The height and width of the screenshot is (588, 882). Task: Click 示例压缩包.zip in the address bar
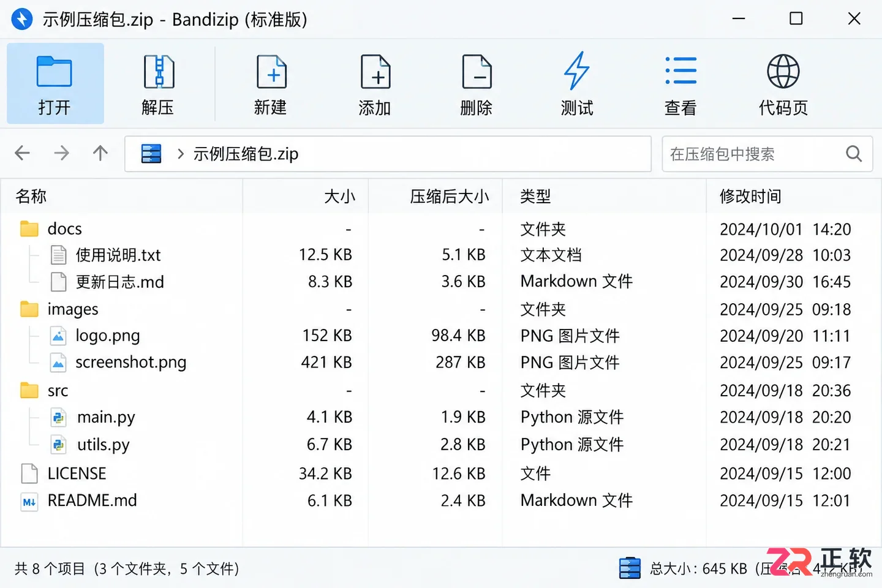(246, 154)
